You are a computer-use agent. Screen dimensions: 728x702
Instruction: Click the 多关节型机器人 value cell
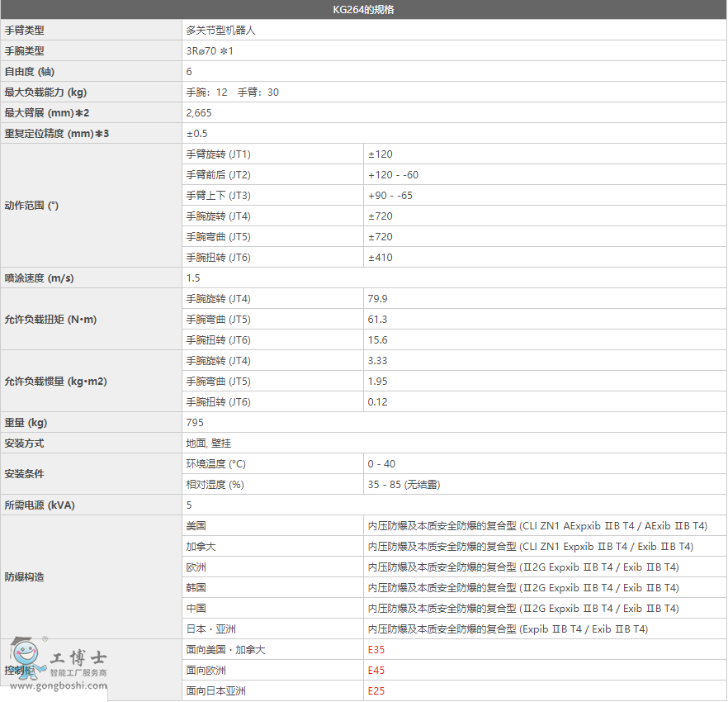[220, 31]
